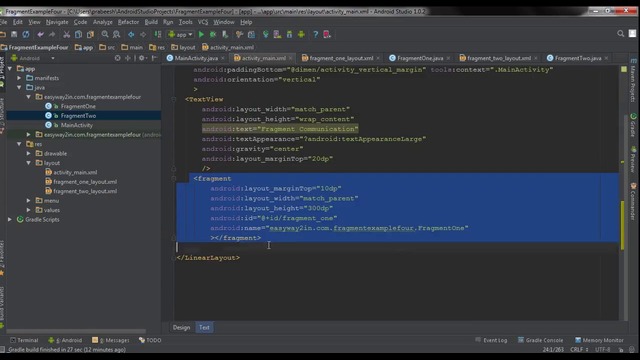Click the Paste icon in toolbar

coord(90,35)
